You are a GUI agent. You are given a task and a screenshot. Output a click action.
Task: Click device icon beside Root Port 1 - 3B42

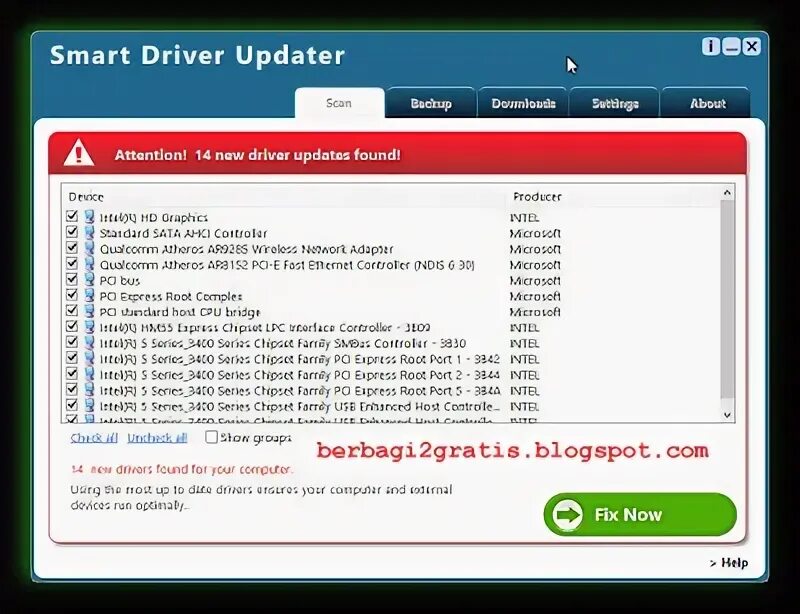(x=89, y=359)
